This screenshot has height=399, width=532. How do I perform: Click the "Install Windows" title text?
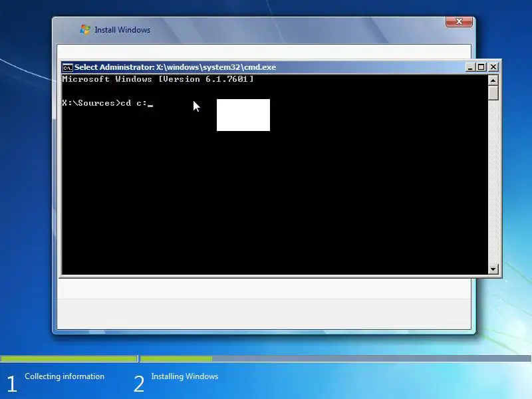point(122,30)
